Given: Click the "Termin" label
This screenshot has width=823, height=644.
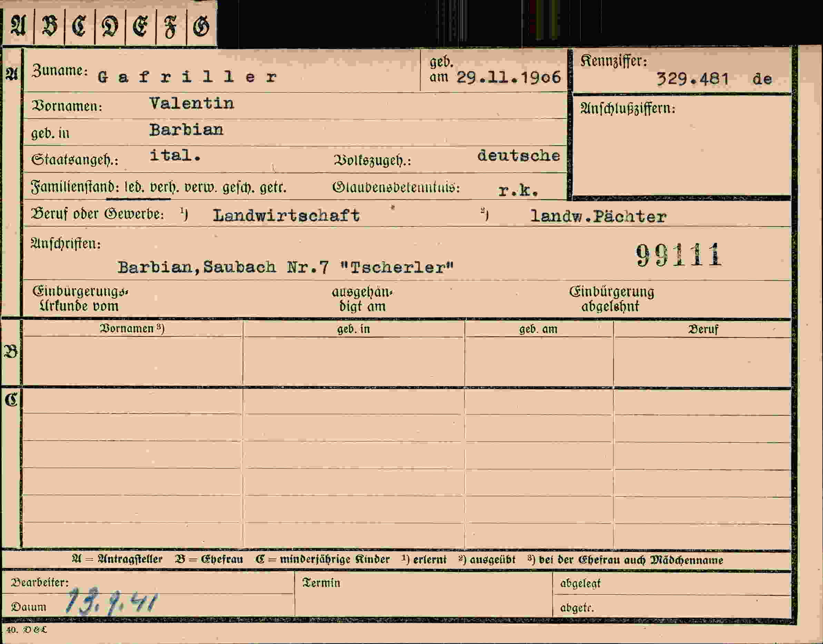Looking at the screenshot, I should (321, 583).
